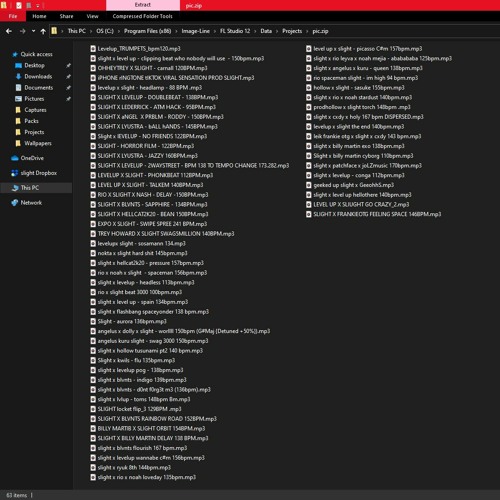Expand the chevron after Data breadcrumb

coord(277,31)
